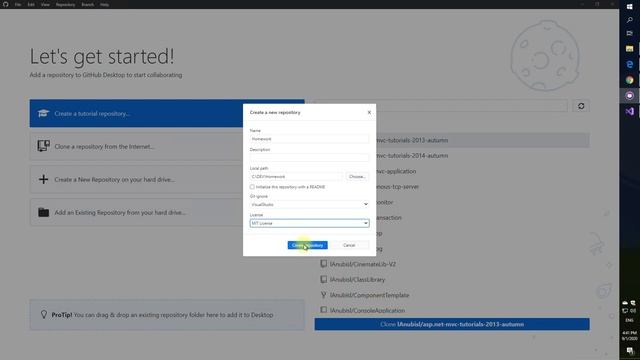This screenshot has height=360, width=640.
Task: Click the clone repository monitor icon
Action: (43, 146)
